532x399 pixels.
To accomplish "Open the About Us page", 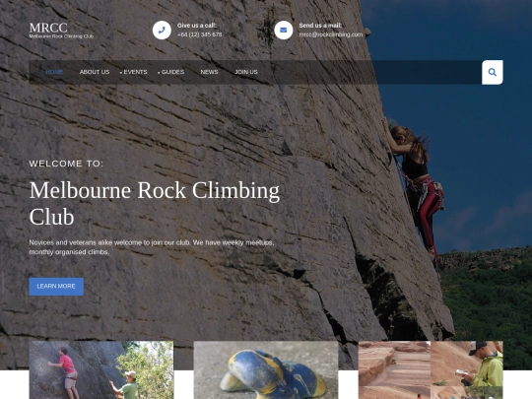I will click(x=95, y=72).
